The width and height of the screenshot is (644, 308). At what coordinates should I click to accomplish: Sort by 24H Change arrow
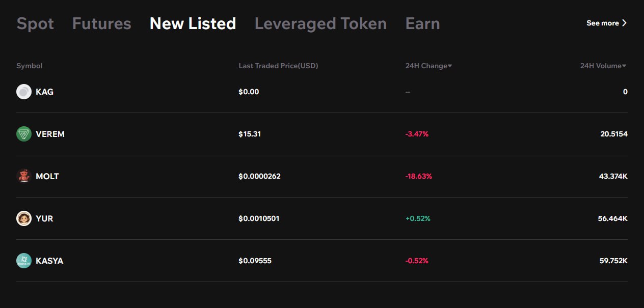pyautogui.click(x=450, y=66)
